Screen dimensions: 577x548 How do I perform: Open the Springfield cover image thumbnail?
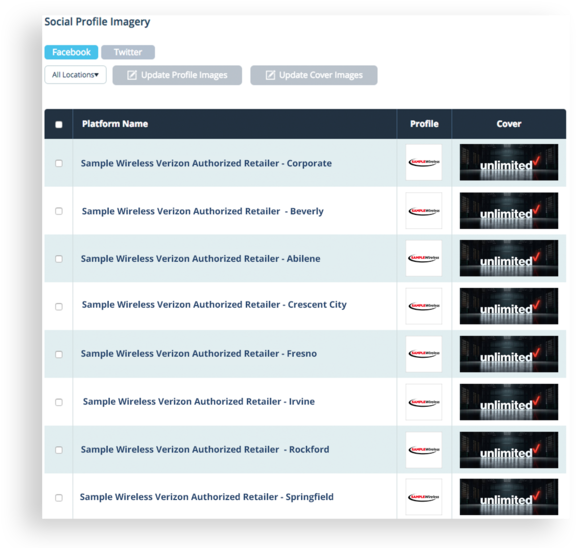point(509,497)
